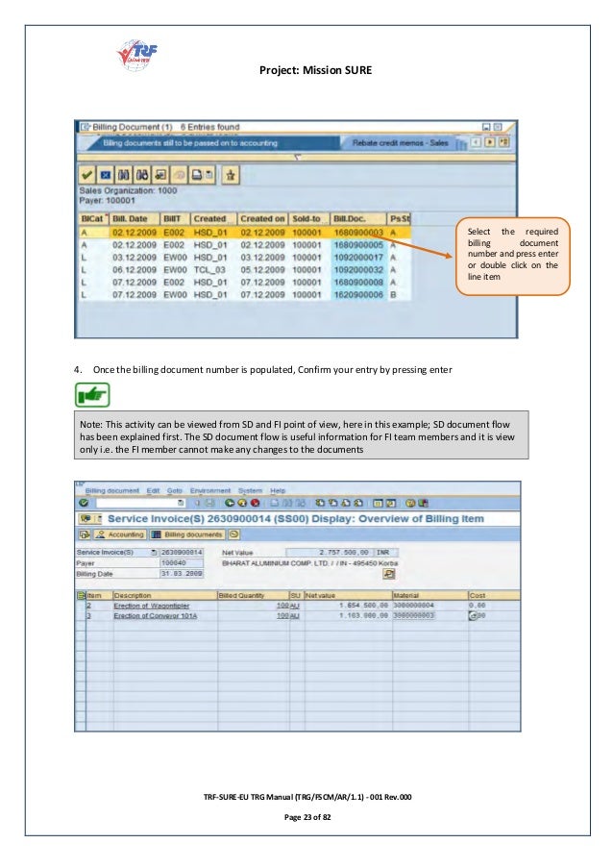Click the Customize Local Layout icon
The height and width of the screenshot is (868, 613).
click(x=423, y=503)
